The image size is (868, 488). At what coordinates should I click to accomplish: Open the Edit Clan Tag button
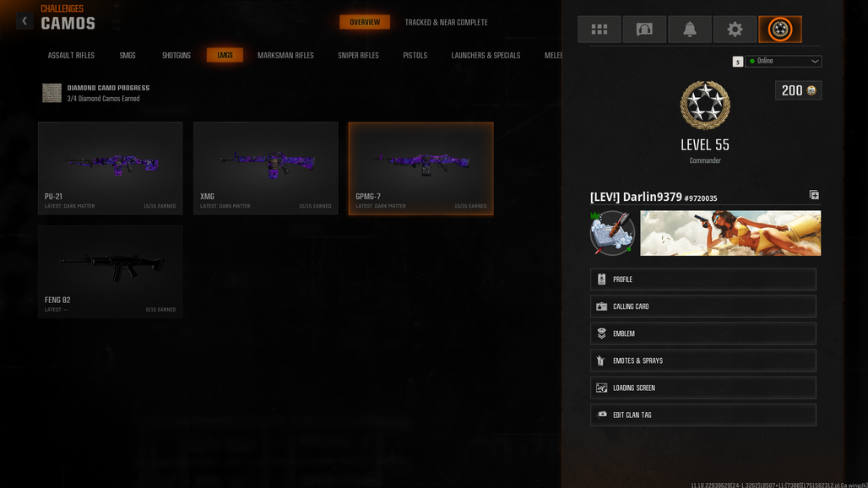(703, 415)
